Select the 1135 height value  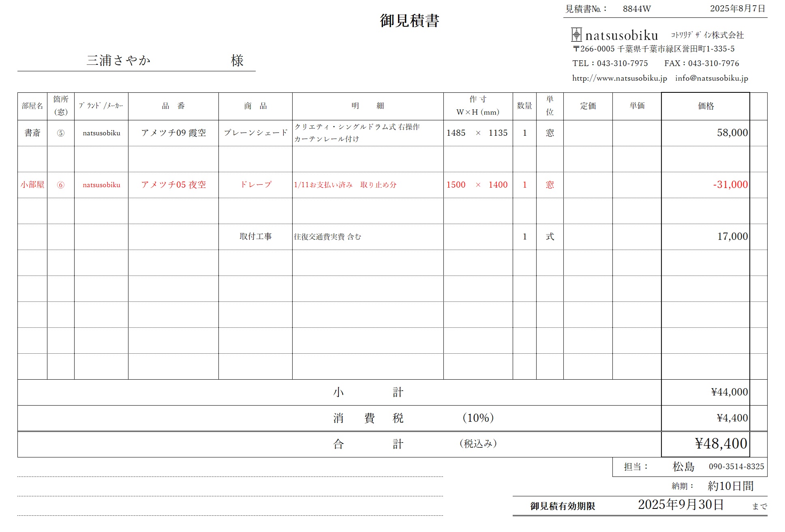pyautogui.click(x=498, y=133)
